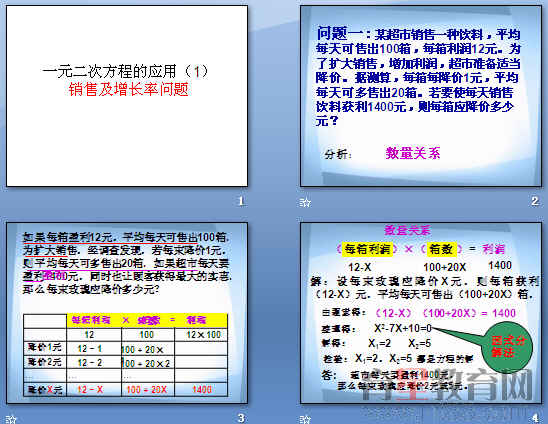Click animation star icon below slide 3
Viewport: 548px width, 424px height.
click(x=11, y=419)
